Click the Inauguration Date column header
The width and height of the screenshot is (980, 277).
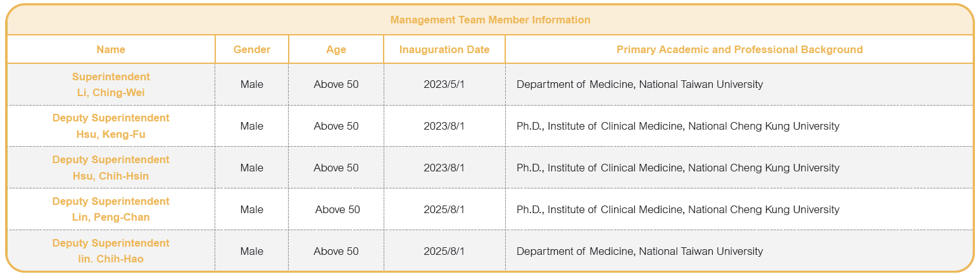[x=444, y=49]
